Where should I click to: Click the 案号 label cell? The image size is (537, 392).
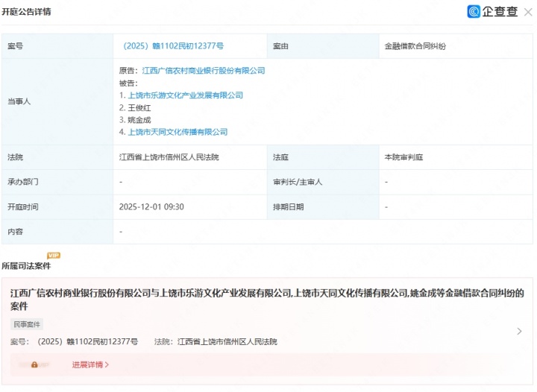tap(57, 46)
